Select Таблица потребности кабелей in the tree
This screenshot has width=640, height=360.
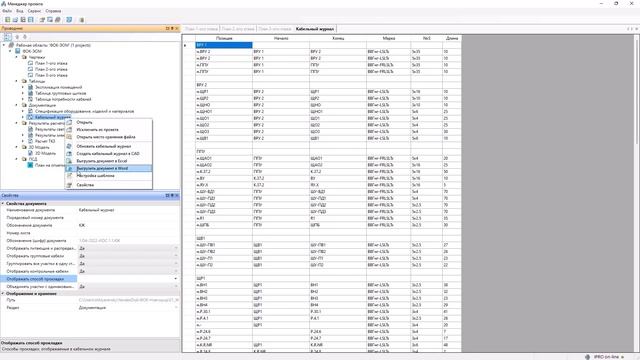coord(63,99)
